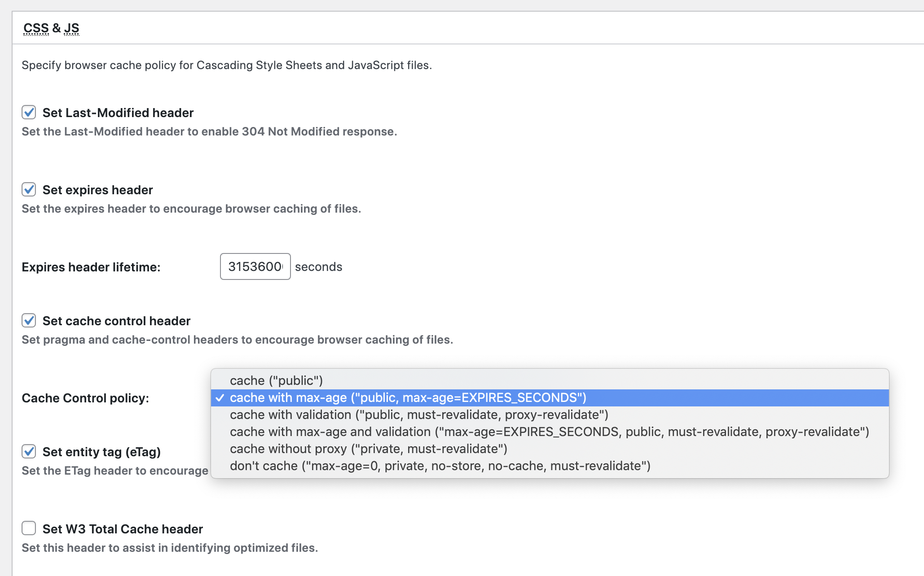Pick cache with max-age and validation option

click(549, 432)
